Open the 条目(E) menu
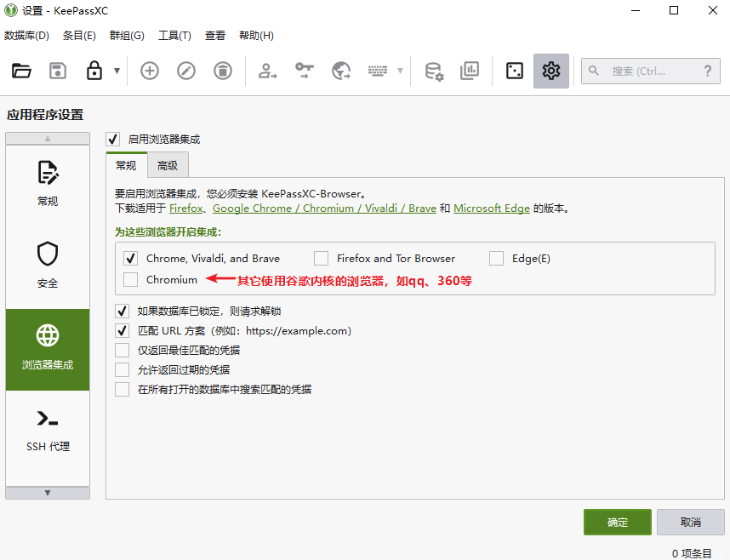 79,36
